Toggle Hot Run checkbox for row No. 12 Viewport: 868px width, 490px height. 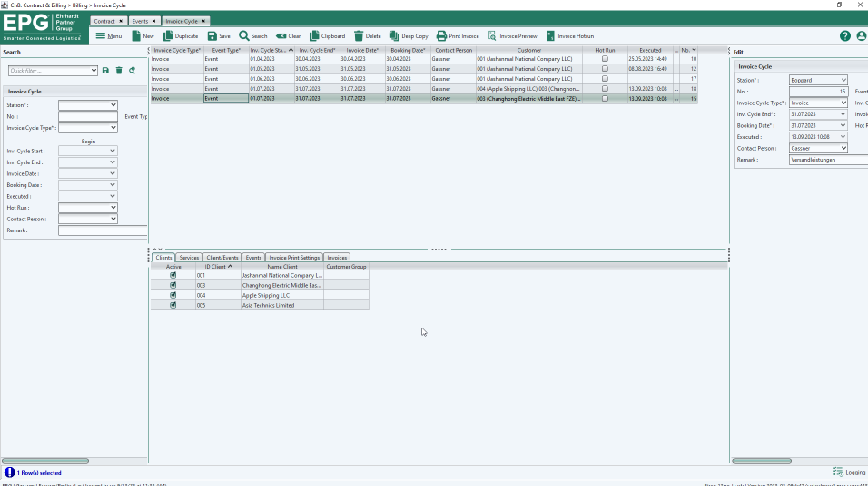[x=605, y=69]
